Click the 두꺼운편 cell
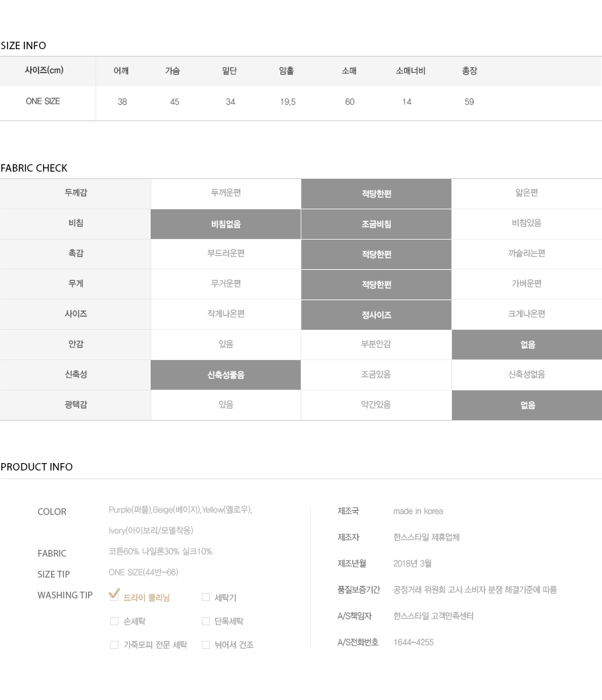The image size is (602, 700). point(226,193)
